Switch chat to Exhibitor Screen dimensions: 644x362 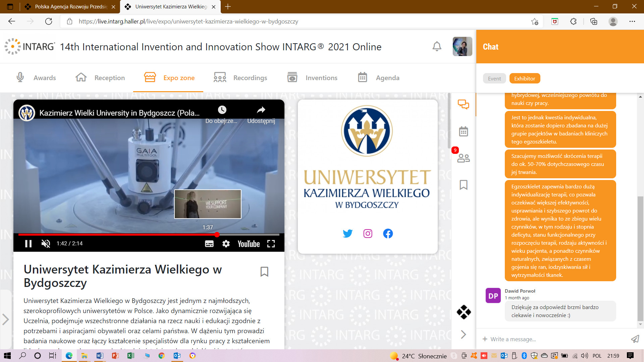click(525, 78)
